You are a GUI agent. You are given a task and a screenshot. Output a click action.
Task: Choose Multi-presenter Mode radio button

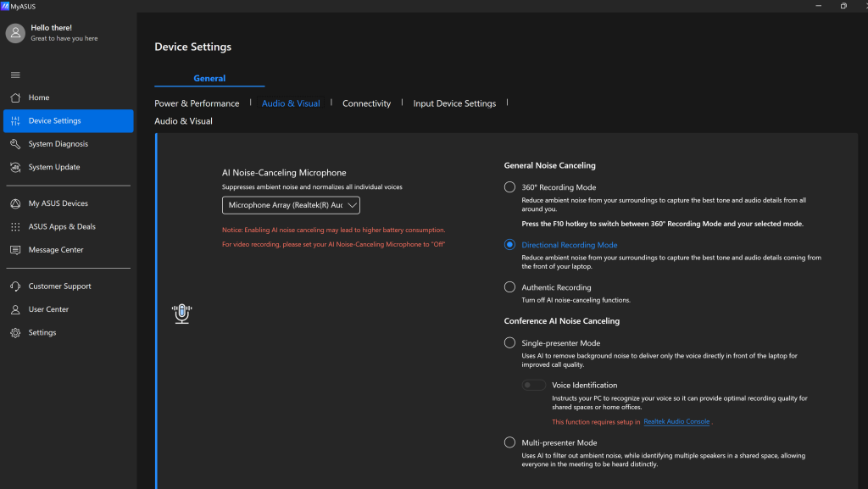click(x=509, y=442)
